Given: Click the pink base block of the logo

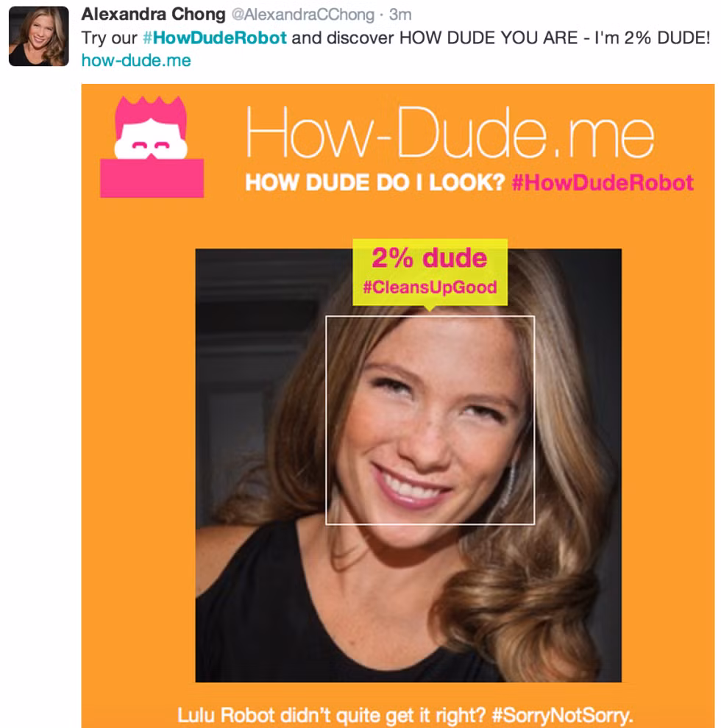Looking at the screenshot, I should tap(152, 178).
